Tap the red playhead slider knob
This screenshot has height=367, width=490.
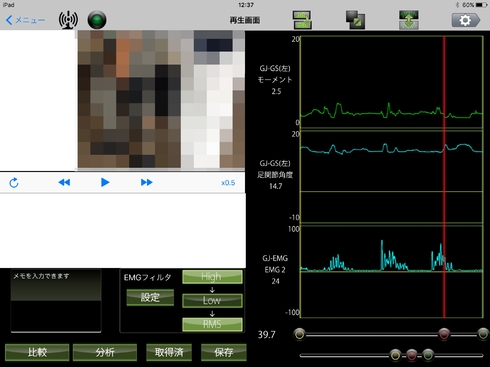click(x=444, y=334)
